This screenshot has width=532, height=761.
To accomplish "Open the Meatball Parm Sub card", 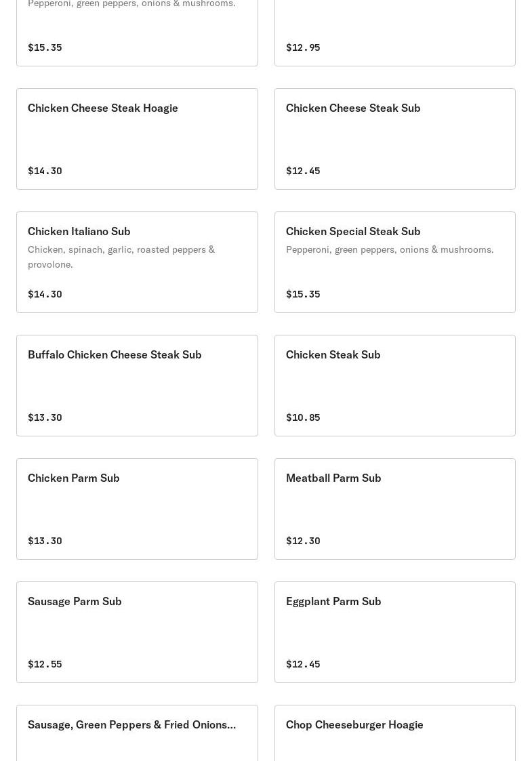I will pos(394,509).
